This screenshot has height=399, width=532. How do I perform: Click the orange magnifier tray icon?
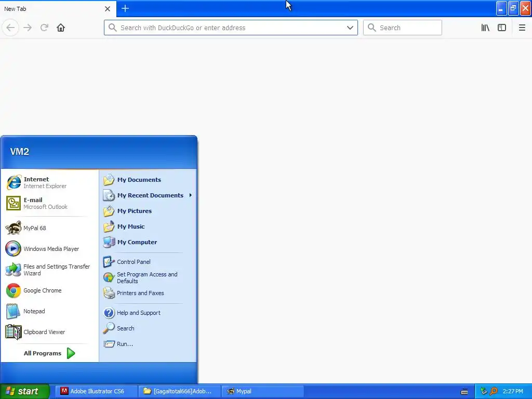click(494, 391)
